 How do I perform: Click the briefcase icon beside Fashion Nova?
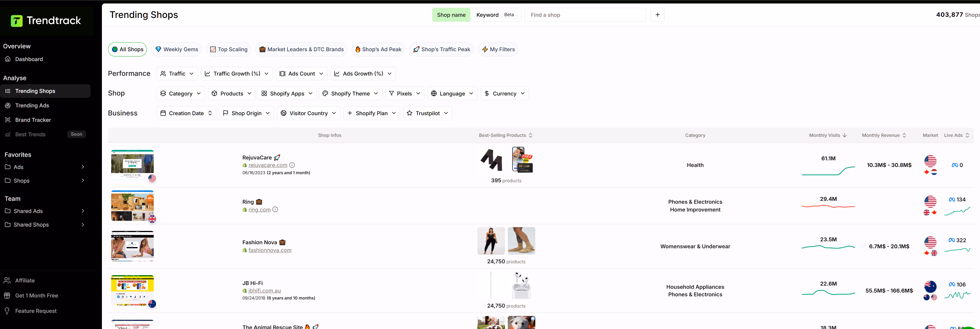pos(282,242)
